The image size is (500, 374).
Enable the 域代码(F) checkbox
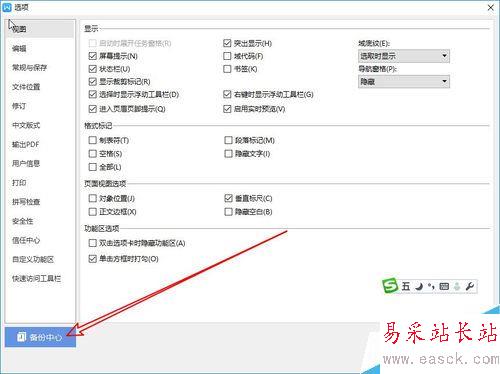(227, 56)
